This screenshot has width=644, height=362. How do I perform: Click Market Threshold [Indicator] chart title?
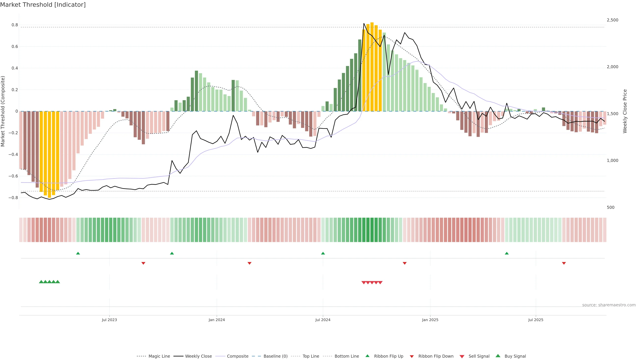(43, 5)
